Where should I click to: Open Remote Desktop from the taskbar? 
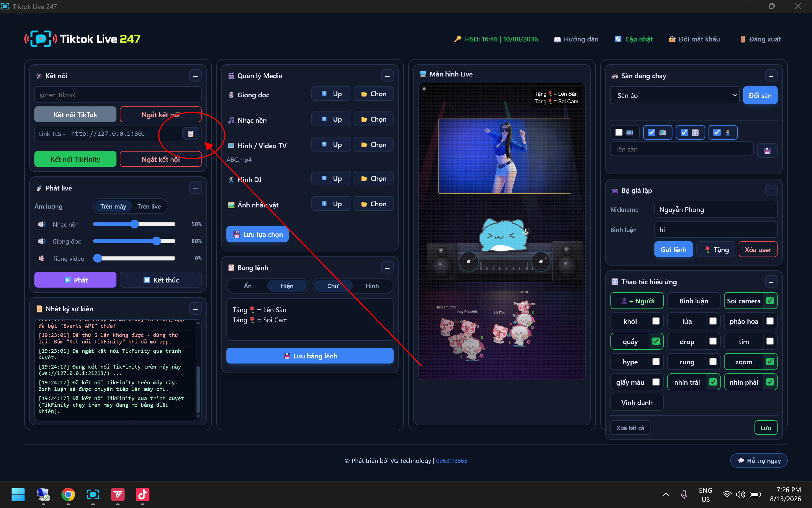pyautogui.click(x=43, y=494)
